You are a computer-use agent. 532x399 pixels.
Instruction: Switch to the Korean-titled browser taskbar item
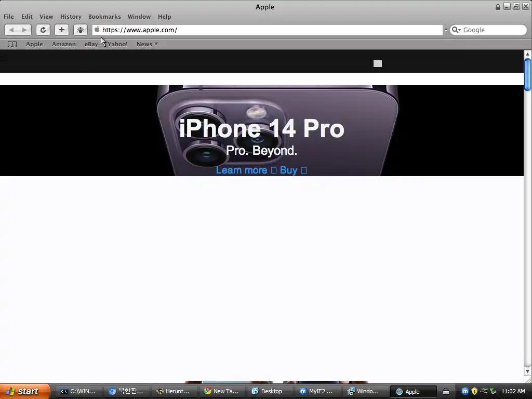click(126, 391)
